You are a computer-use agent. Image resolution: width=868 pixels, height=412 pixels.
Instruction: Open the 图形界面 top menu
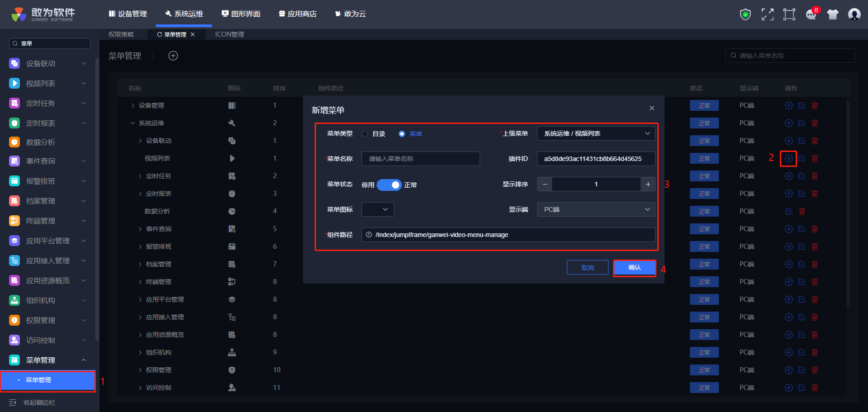pos(241,14)
